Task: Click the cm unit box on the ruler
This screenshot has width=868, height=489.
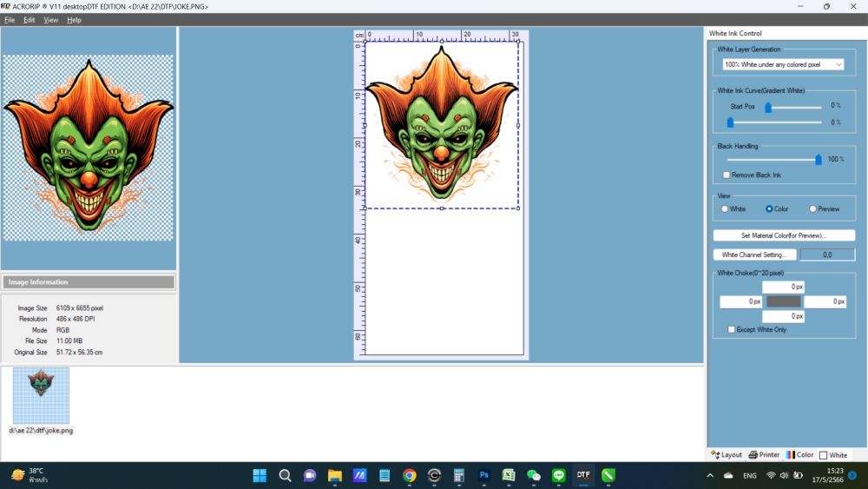Action: pos(359,36)
